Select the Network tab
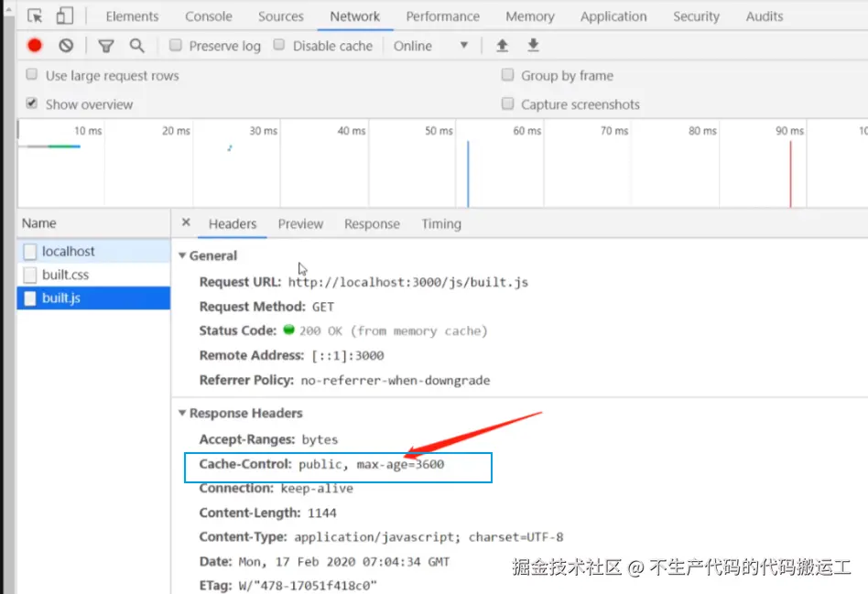This screenshot has height=594, width=868. 355,16
